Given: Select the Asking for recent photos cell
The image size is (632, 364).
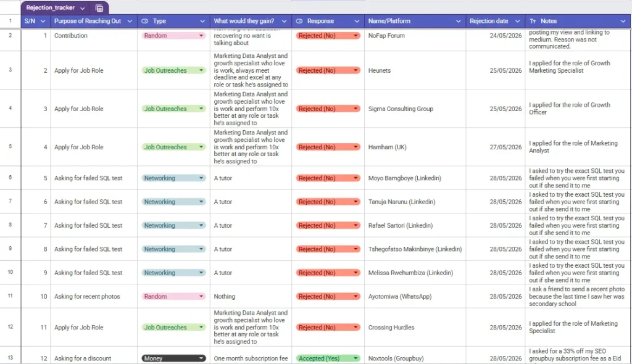Looking at the screenshot, I should pos(94,296).
